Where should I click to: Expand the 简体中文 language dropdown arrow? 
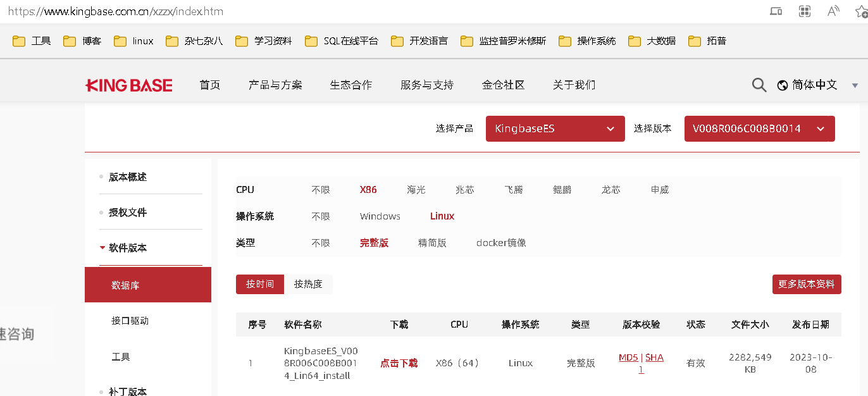[855, 85]
